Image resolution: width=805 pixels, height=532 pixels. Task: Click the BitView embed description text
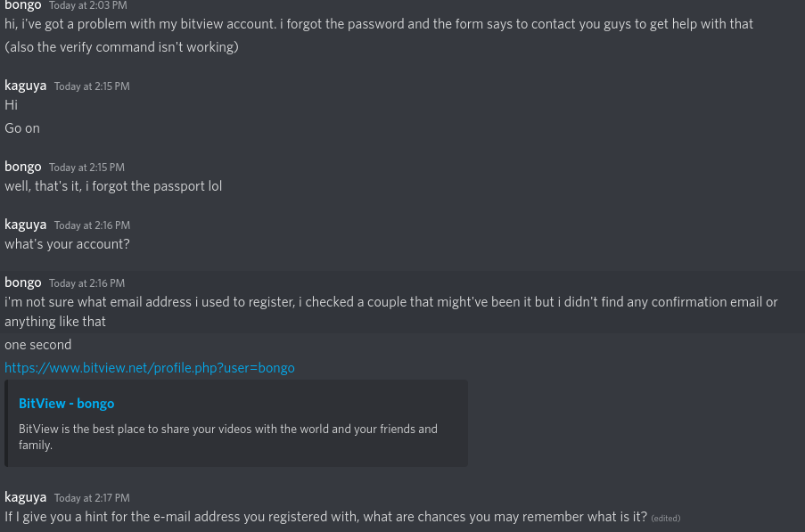[227, 437]
